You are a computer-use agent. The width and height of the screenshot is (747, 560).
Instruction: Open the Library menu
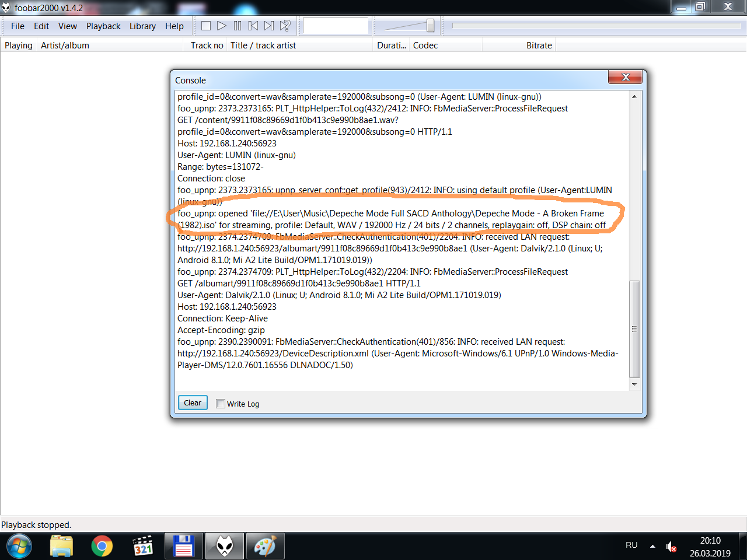(142, 26)
